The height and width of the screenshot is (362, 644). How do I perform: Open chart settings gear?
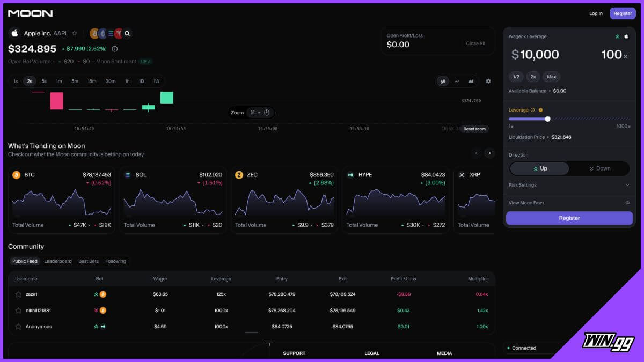click(488, 81)
